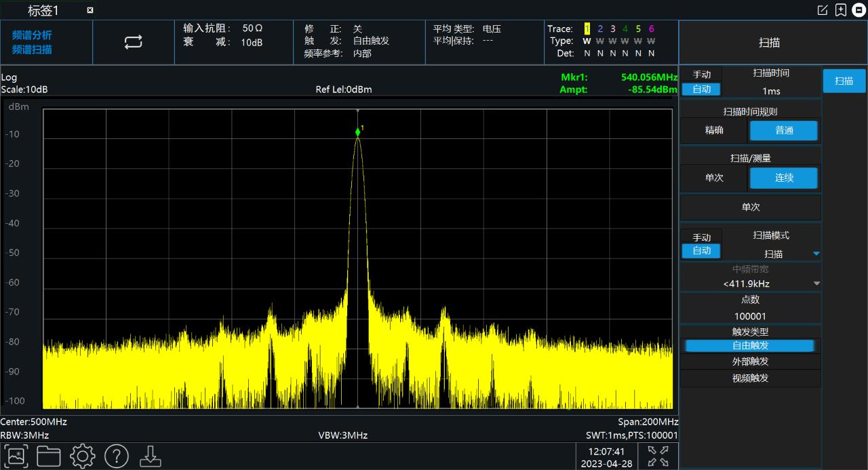Click the VBW:3MHz label
Screen dimensions: 868x470
pos(343,435)
